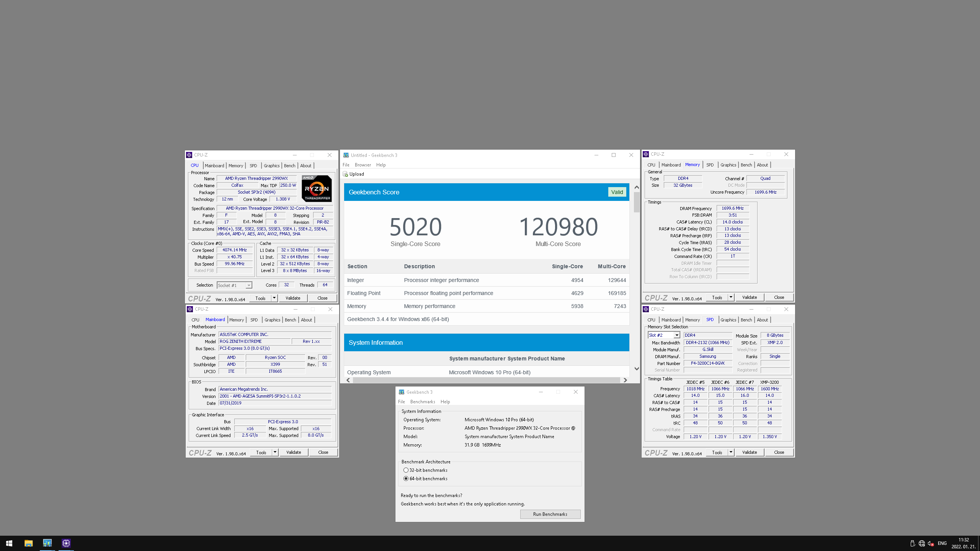Viewport: 980px width, 551px height.
Task: Click the taskbar clock showing 11:32
Action: click(964, 543)
